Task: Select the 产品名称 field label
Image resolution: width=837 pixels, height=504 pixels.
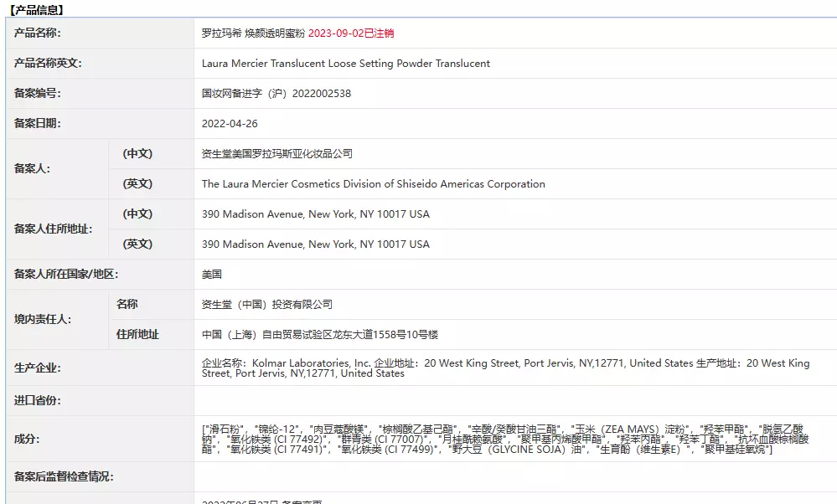Action: [x=38, y=33]
